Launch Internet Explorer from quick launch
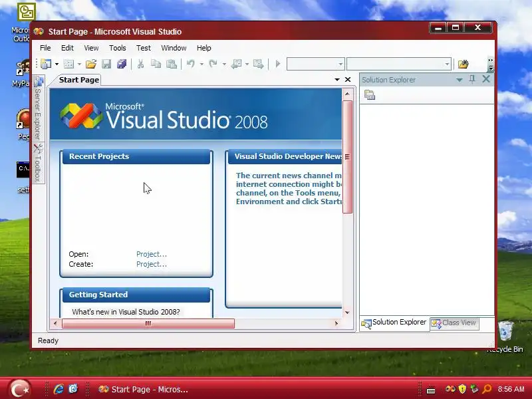The width and height of the screenshot is (532, 399). coord(59,389)
